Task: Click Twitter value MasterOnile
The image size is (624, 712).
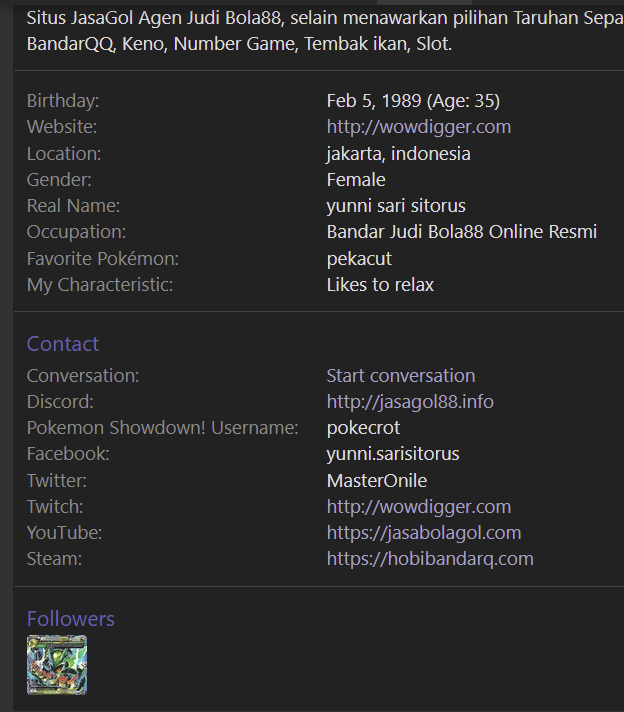Action: pyautogui.click(x=376, y=480)
